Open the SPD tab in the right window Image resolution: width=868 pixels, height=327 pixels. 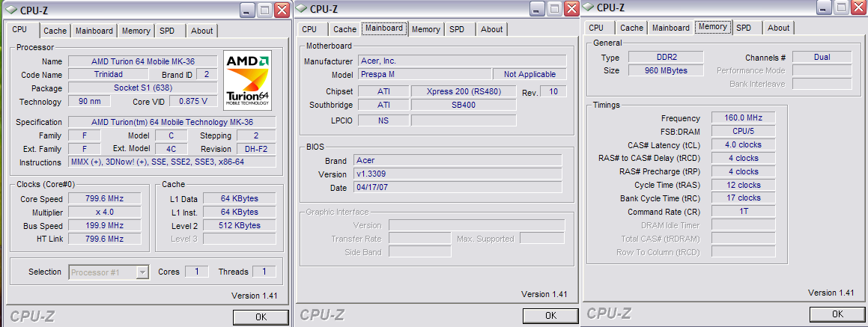point(744,28)
